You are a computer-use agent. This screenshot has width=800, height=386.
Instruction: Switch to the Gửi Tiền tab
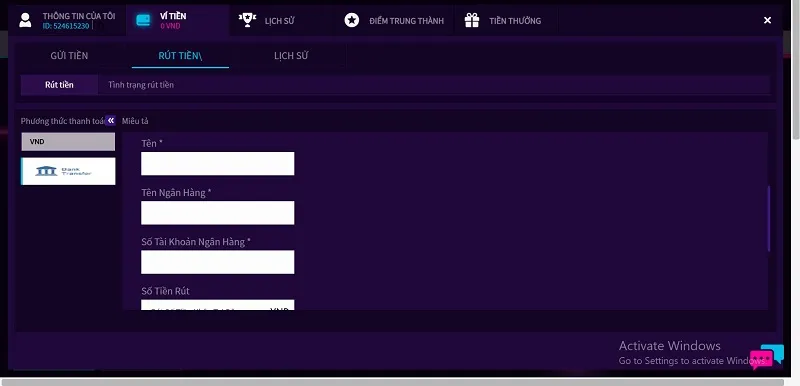click(69, 56)
